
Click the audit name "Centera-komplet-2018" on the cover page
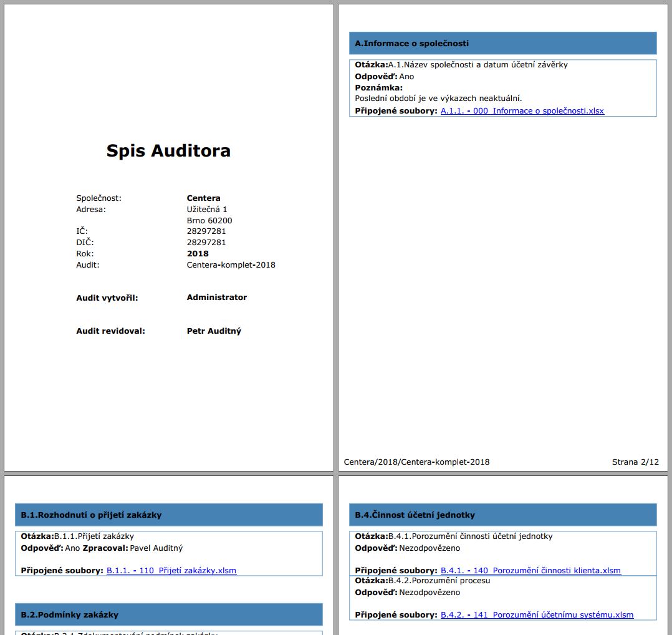coord(231,264)
